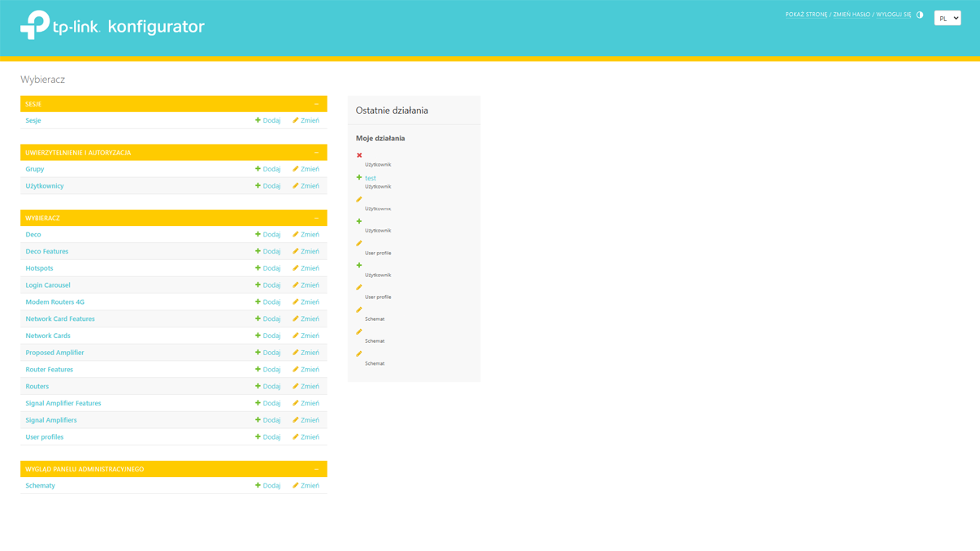Open the PL language dropdown
Viewport: 980px width, 551px height.
click(x=947, y=18)
